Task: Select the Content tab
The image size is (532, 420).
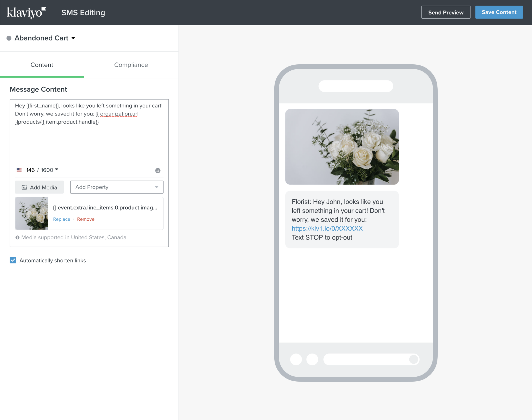Action: click(42, 65)
